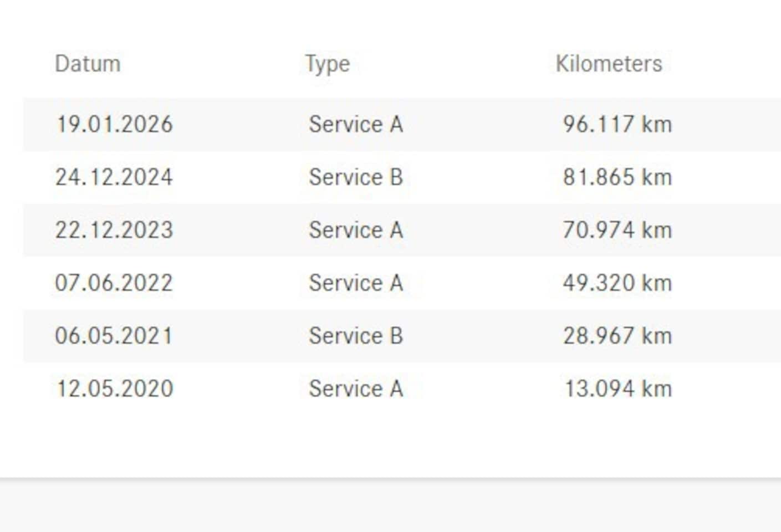Click the 70.974 km mileage value
This screenshot has height=532, width=781.
617,230
